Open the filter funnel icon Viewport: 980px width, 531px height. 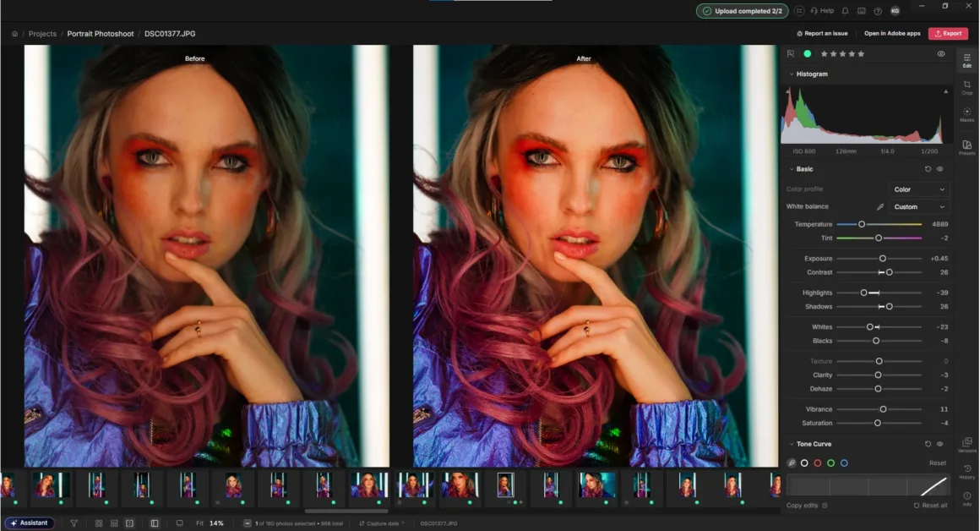73,523
